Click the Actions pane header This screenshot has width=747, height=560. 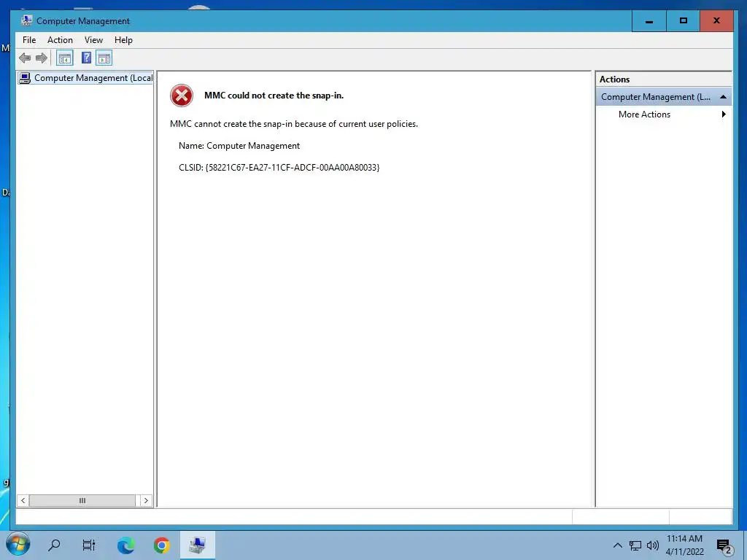click(x=664, y=79)
